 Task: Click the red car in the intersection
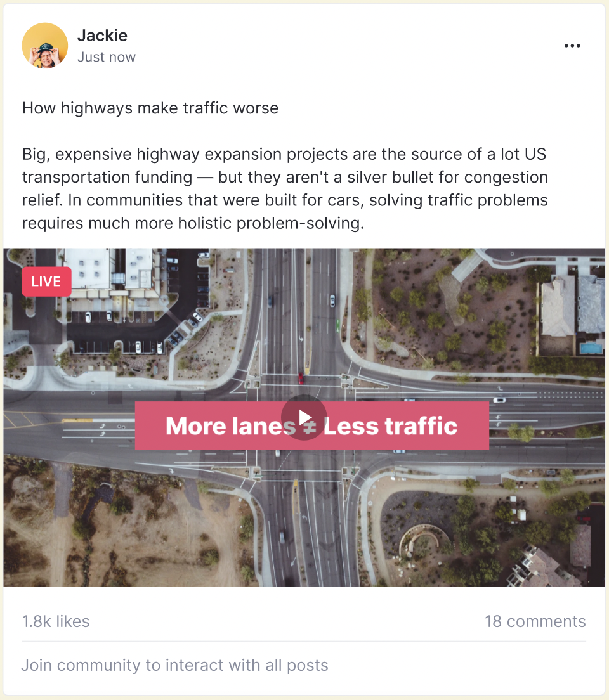301,379
